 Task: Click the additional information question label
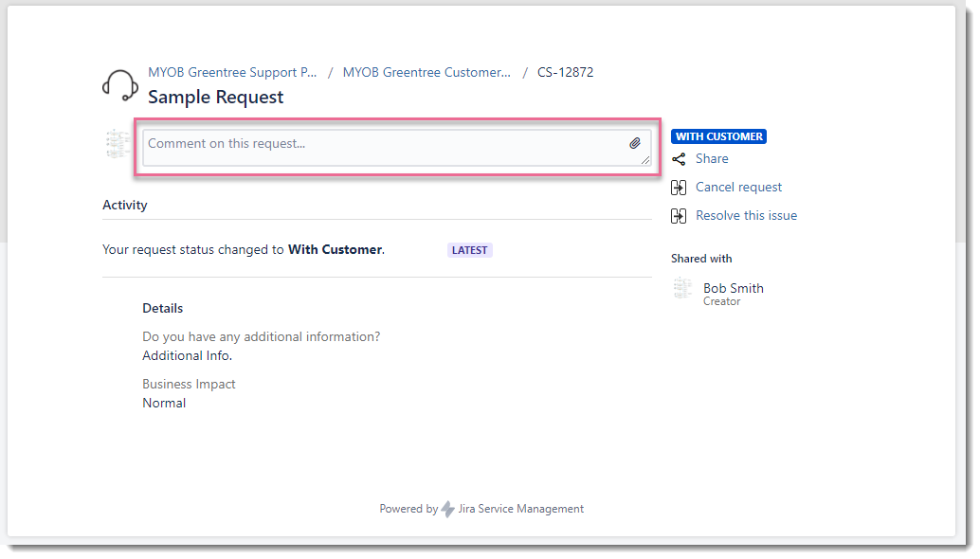tap(262, 336)
